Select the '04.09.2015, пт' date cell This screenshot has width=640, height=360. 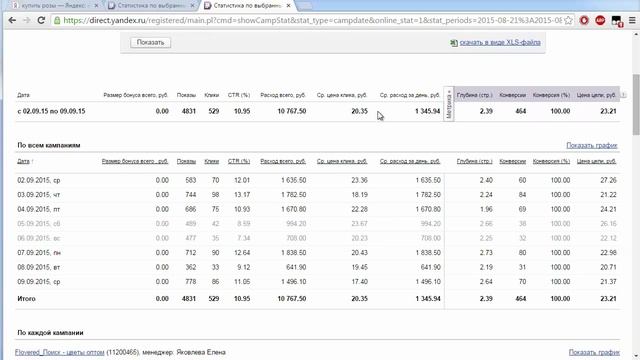click(38, 209)
